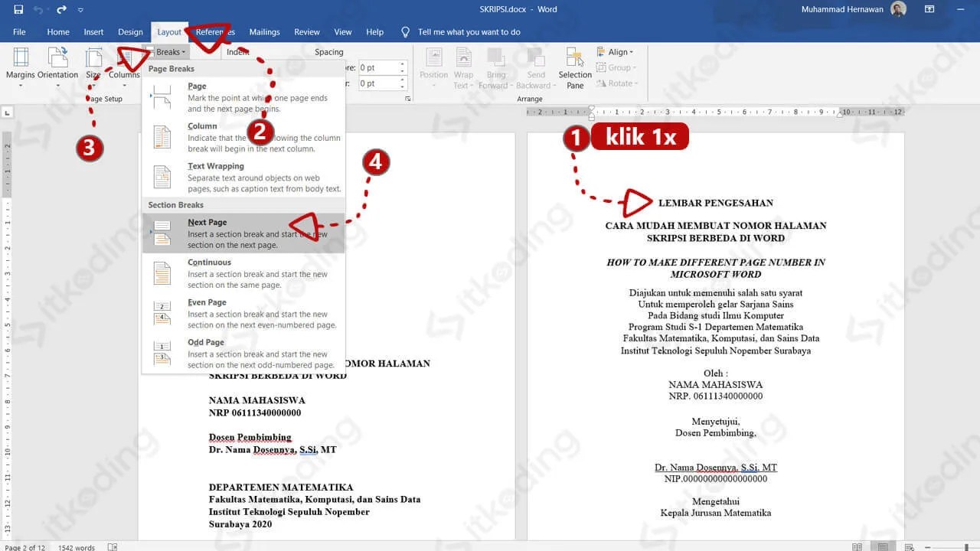
Task: Click the proofing check icon in status bar
Action: click(x=112, y=547)
